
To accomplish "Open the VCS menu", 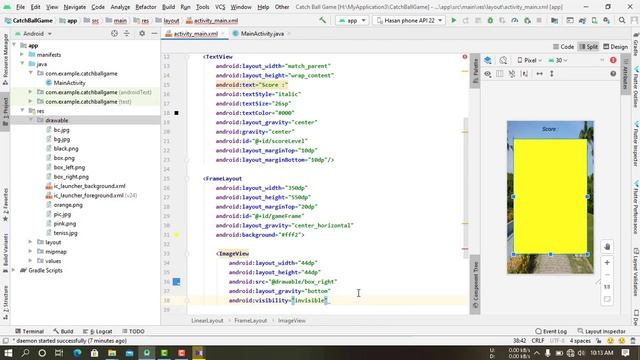I will [220, 7].
